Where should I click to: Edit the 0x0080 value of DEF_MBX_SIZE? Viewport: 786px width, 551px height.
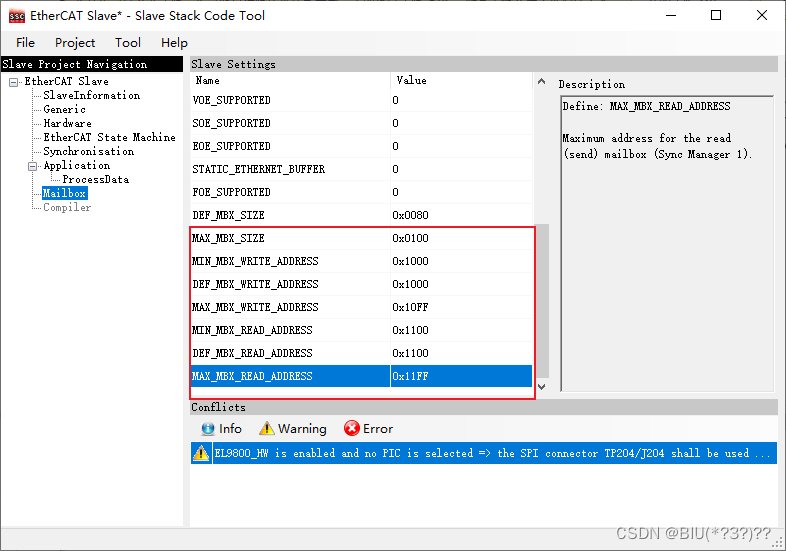[461, 216]
